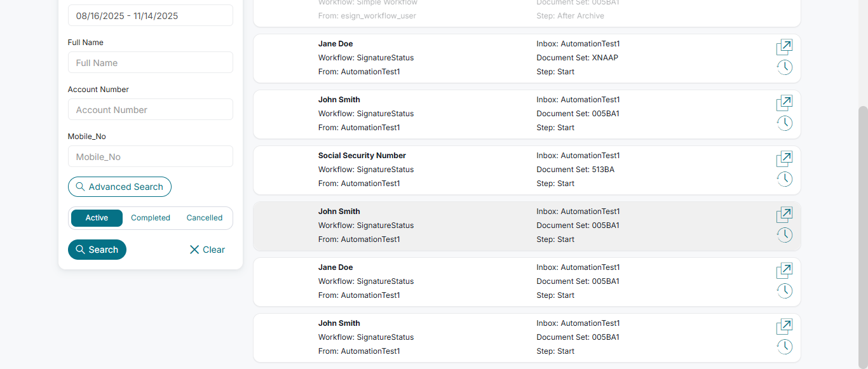
Task: Open the date range picker field
Action: (x=151, y=16)
